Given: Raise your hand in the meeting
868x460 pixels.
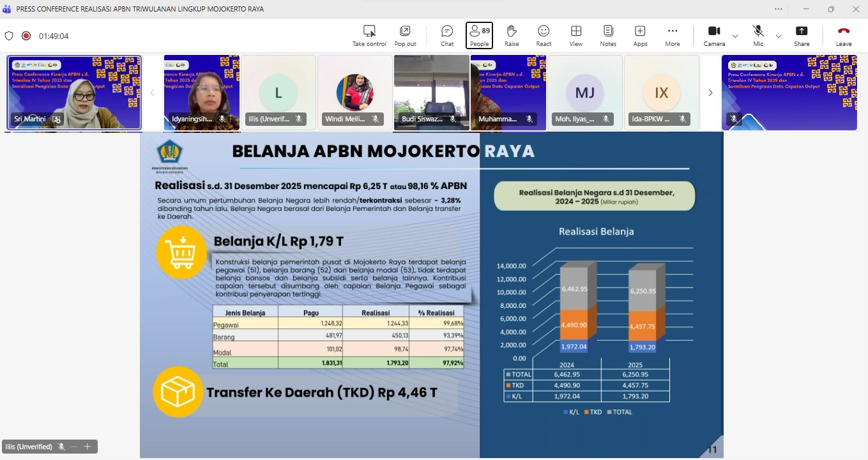Looking at the screenshot, I should [x=512, y=35].
